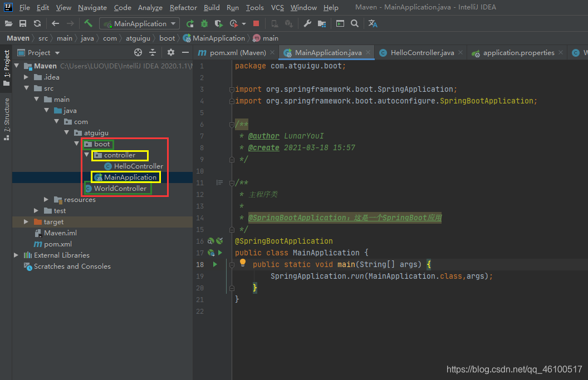Click Spring bean gutter icon on line 16
Viewport: 588px width, 380px height.
click(x=211, y=241)
